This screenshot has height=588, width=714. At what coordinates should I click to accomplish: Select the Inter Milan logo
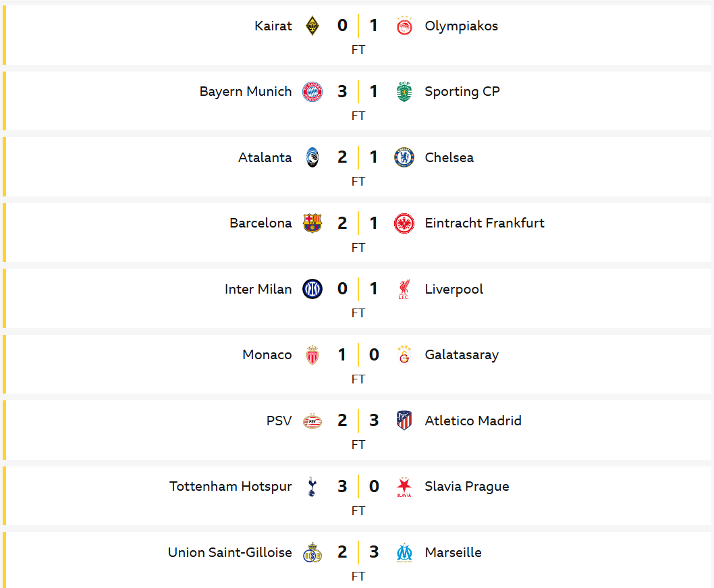312,289
